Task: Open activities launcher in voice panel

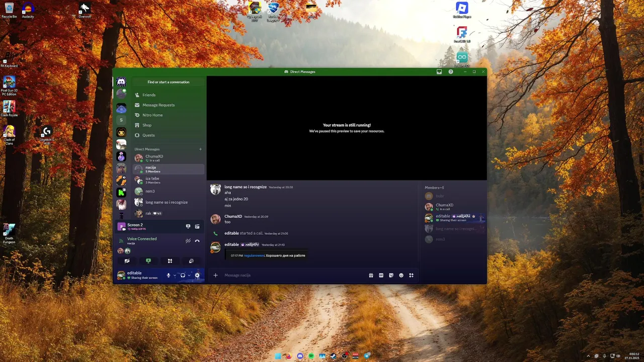Action: [170, 261]
